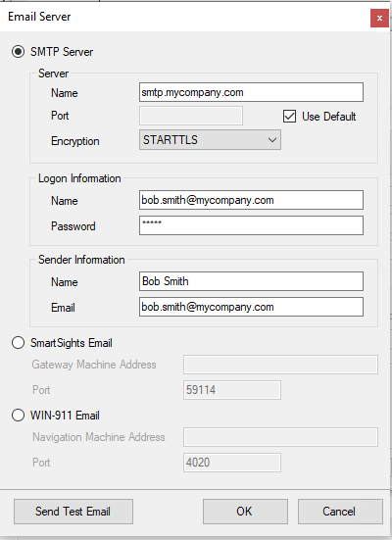
Task: Click the Logon Information Name field
Action: 251,200
